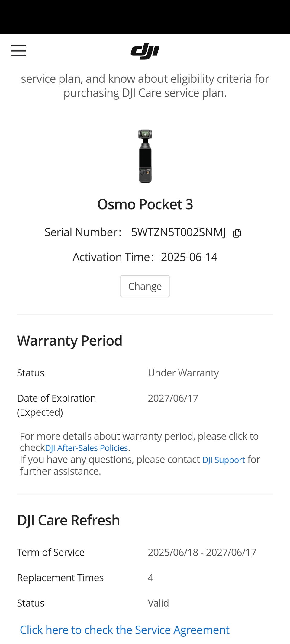The width and height of the screenshot is (290, 644).
Task: Open DJI After-Sales Policies link
Action: pos(86,448)
